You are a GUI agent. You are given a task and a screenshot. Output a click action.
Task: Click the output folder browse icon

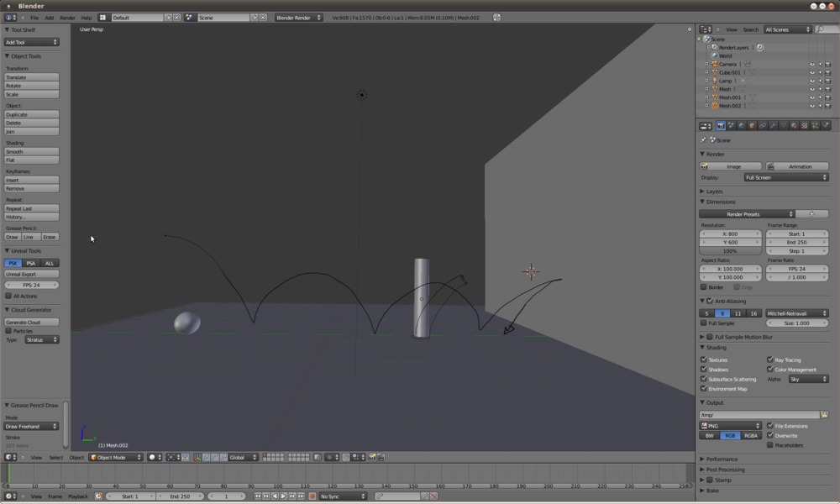[825, 415]
